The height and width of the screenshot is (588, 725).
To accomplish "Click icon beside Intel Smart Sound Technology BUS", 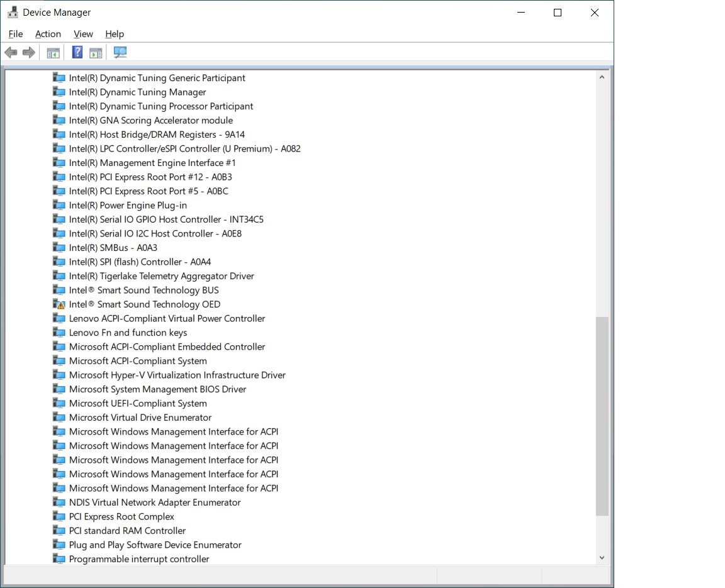I will tap(59, 290).
